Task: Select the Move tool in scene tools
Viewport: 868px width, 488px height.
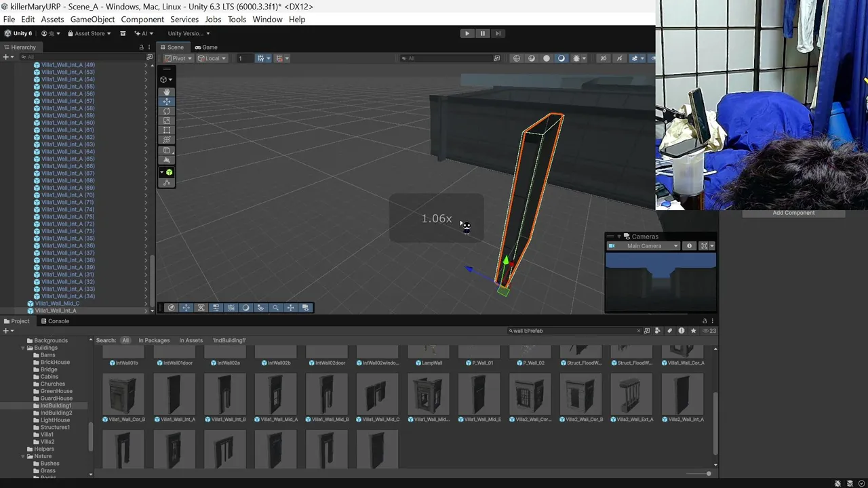Action: 167,102
